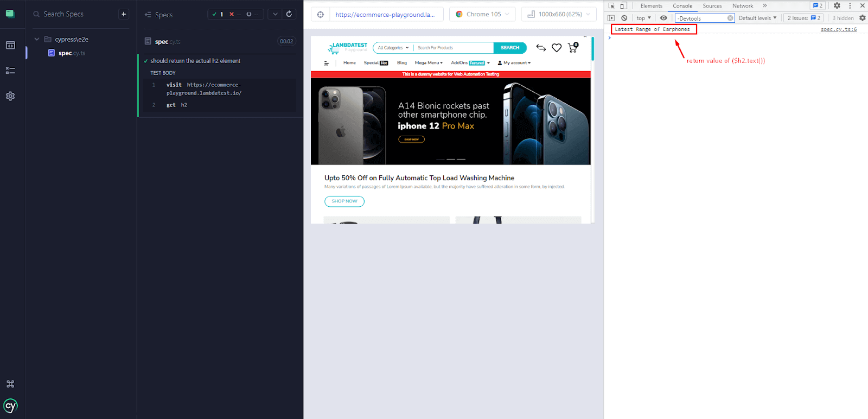The height and width of the screenshot is (419, 868).
Task: Open the chevron dropdown beside the rerun button
Action: click(x=275, y=14)
